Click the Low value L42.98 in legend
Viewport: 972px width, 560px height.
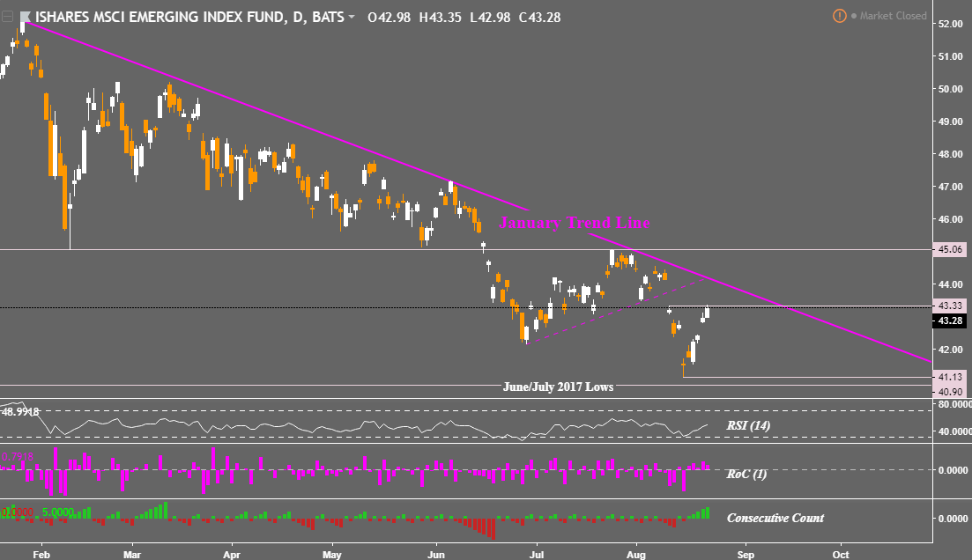[x=490, y=18]
